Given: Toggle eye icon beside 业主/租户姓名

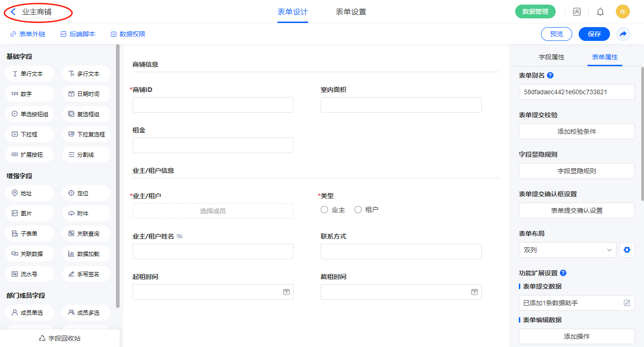Looking at the screenshot, I should pyautogui.click(x=180, y=236).
